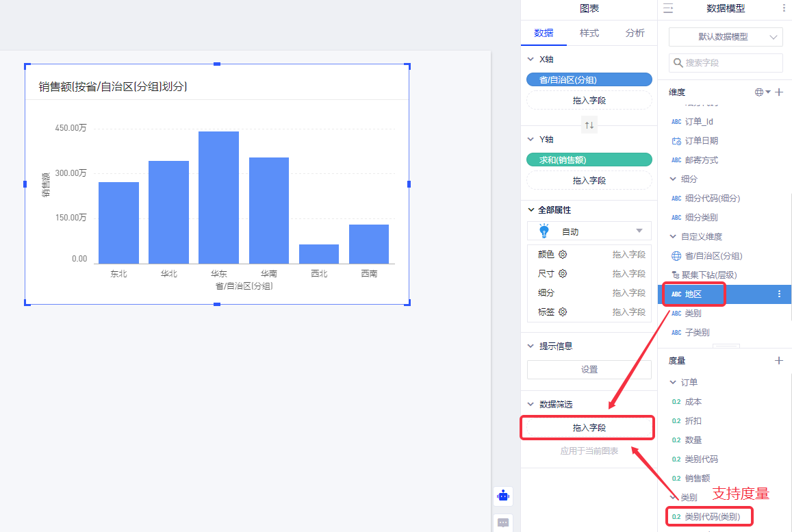Screen dimensions: 792x532
Task: Open the data model panel more-options menu
Action: 784,8
